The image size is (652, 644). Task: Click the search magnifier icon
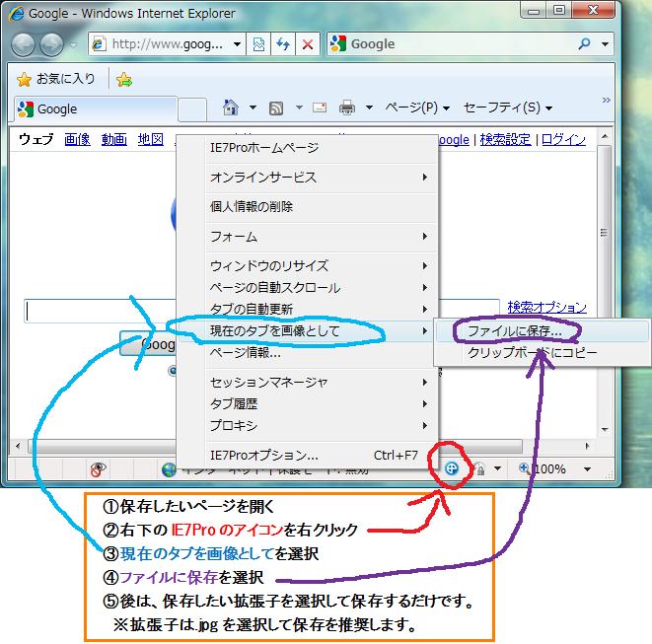pos(584,43)
